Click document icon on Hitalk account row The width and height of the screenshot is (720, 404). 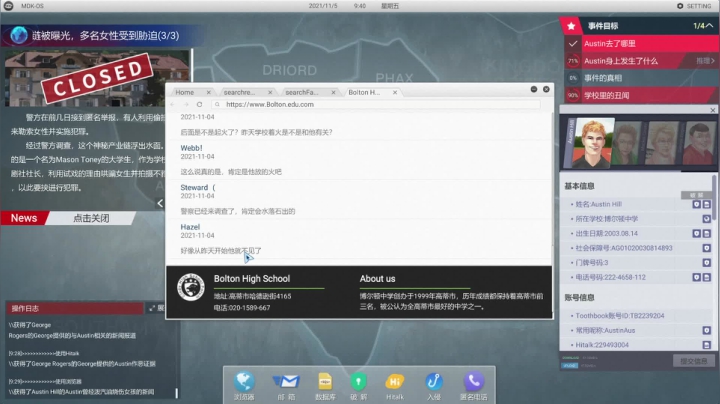(707, 345)
